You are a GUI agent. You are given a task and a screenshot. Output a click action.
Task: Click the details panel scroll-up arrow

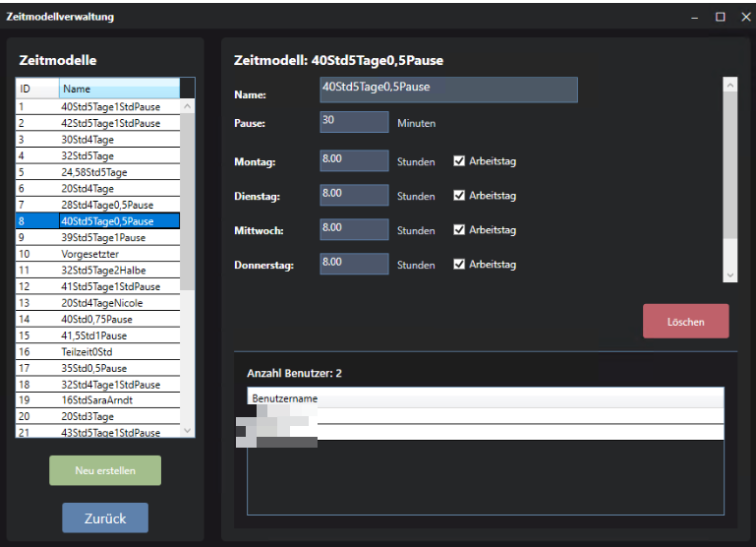coord(728,86)
